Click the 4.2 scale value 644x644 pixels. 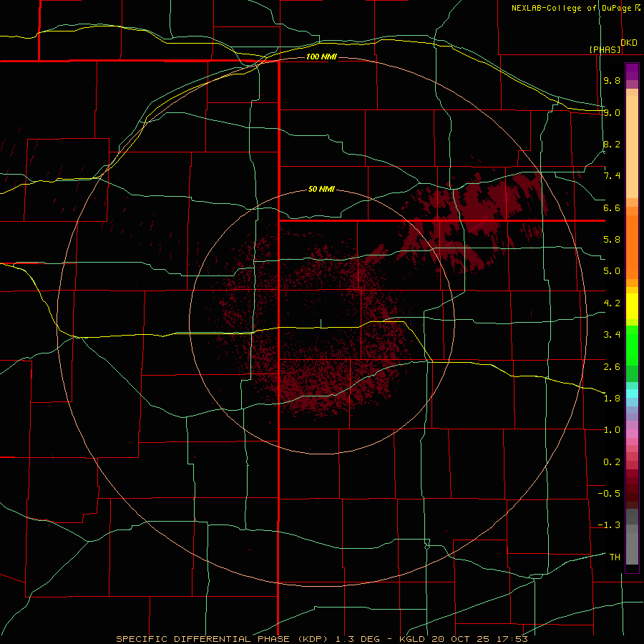click(612, 303)
